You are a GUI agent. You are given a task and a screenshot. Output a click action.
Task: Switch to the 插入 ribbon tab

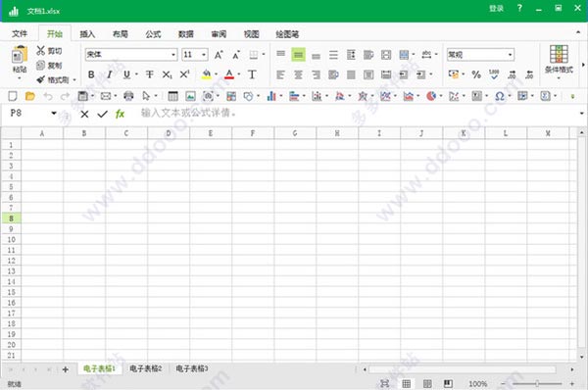pos(87,34)
